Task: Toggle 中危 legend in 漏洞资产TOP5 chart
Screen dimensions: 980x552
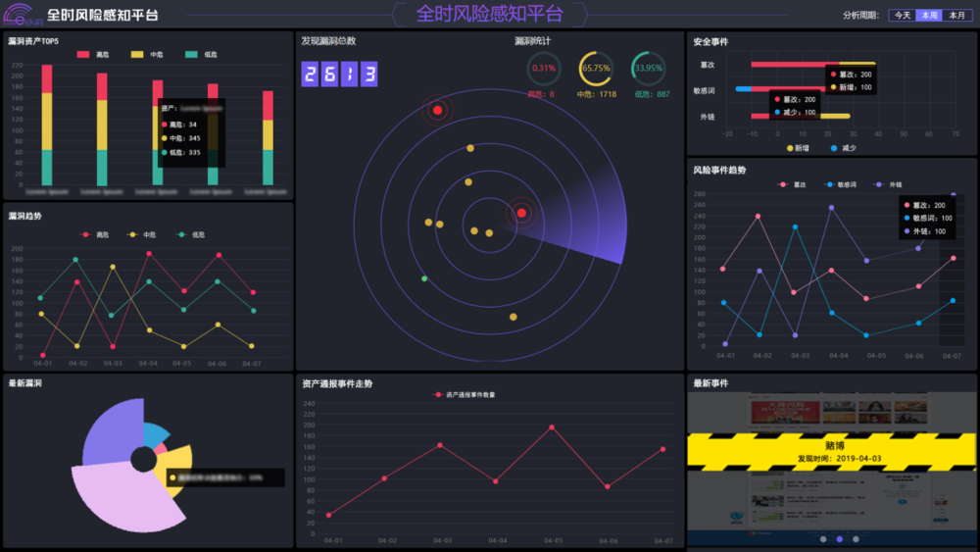Action: coord(147,54)
